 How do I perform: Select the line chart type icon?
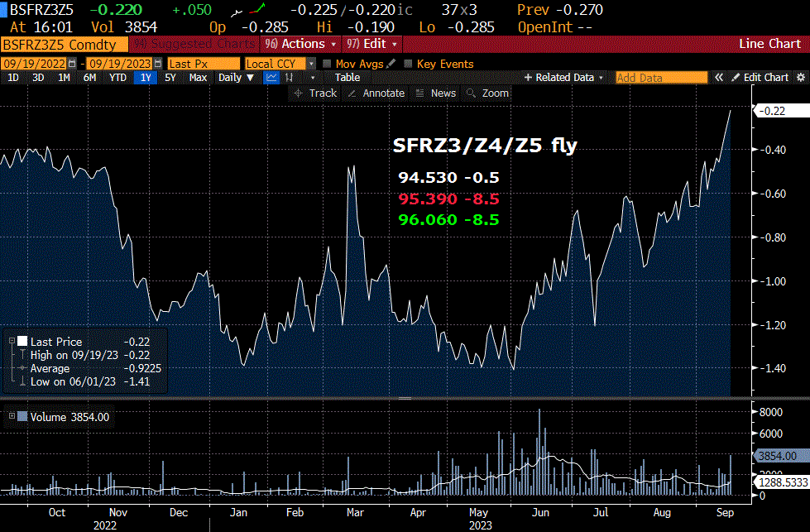[271, 78]
